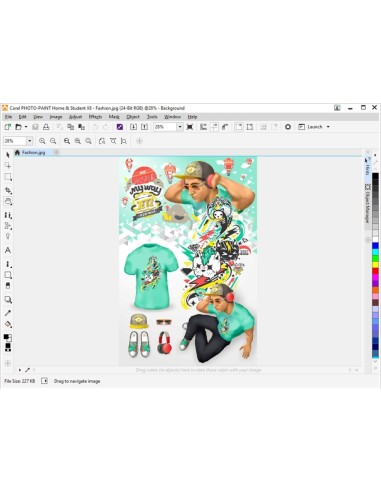Click the Paste icon in standard toolbar
381x492 pixels.
[81, 127]
